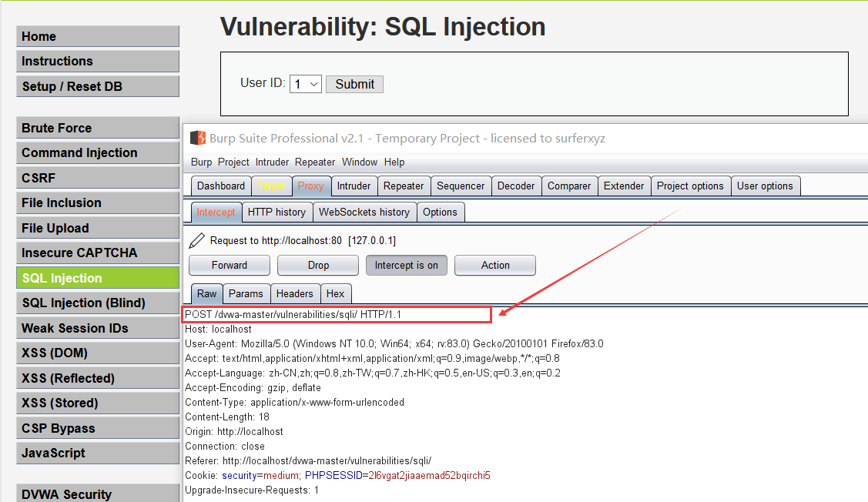Open the HTTP history tab
Viewport: 868px width, 502px height.
pos(277,212)
